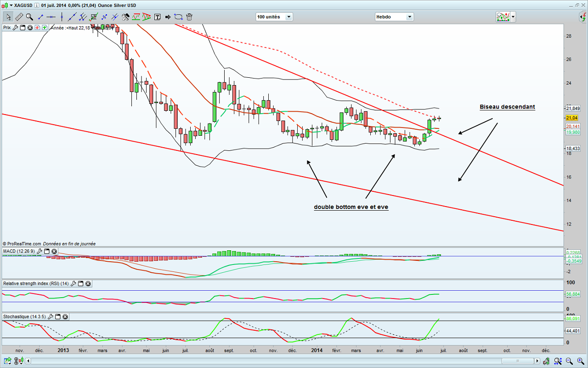
Task: Open the Hebdo timeframe dropdown
Action: (x=409, y=17)
